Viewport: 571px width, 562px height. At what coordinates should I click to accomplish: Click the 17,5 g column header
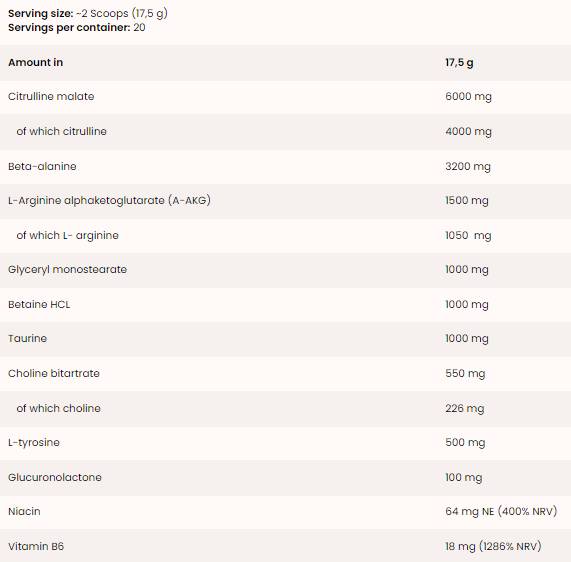[459, 63]
